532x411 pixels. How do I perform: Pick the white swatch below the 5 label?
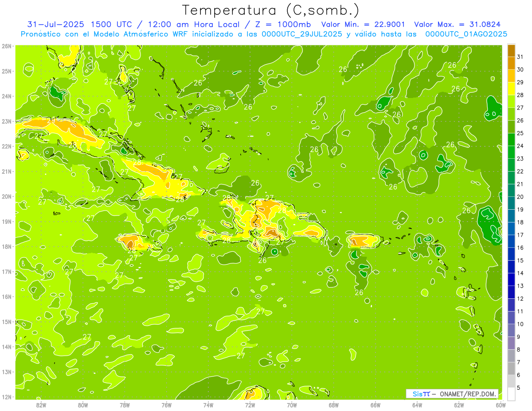[x=511, y=394]
